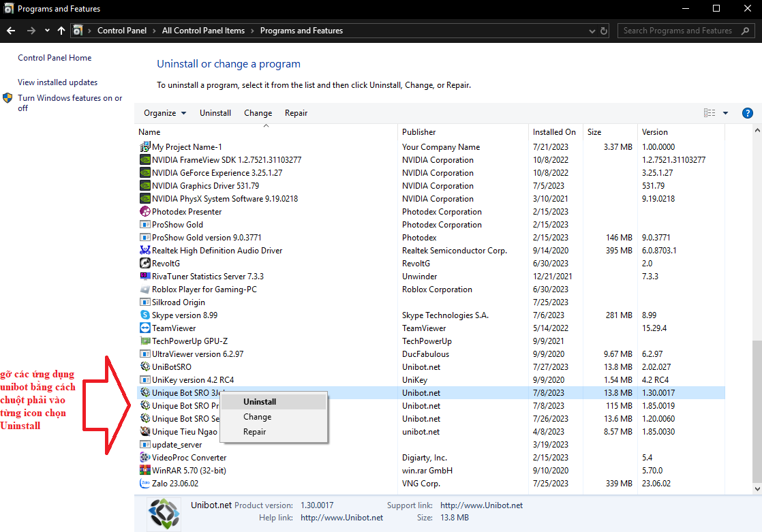Click the 115 MB size cell
Image resolution: width=762 pixels, height=532 pixels.
tap(619, 406)
